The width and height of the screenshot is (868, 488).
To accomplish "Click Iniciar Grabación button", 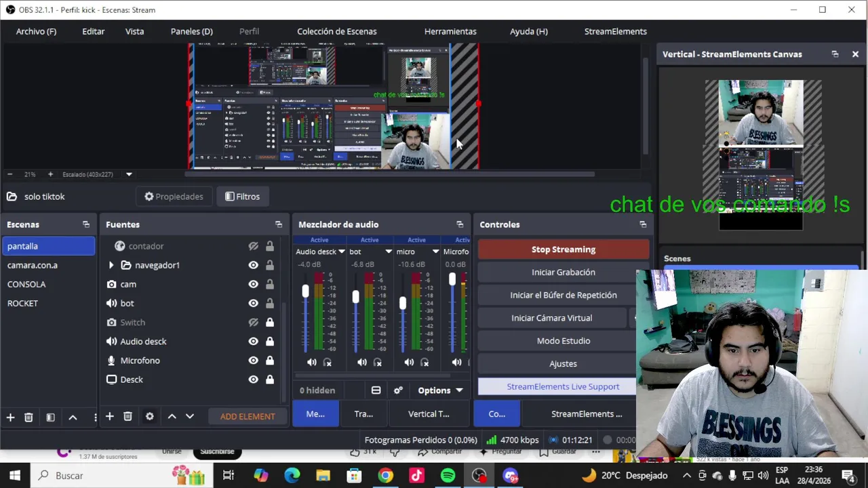I will [x=564, y=272].
